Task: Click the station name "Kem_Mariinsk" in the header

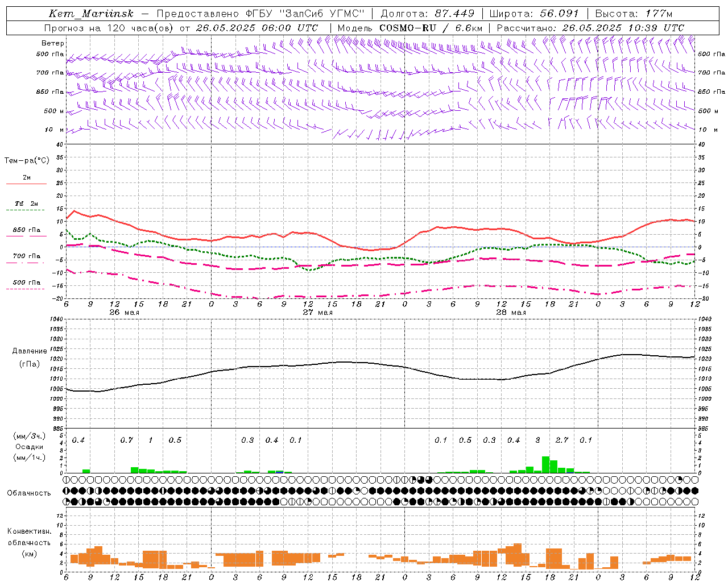Action: pos(92,14)
